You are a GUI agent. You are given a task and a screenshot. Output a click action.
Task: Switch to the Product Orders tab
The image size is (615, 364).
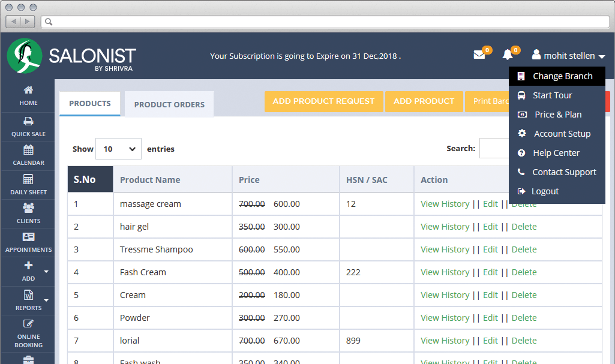[169, 104]
